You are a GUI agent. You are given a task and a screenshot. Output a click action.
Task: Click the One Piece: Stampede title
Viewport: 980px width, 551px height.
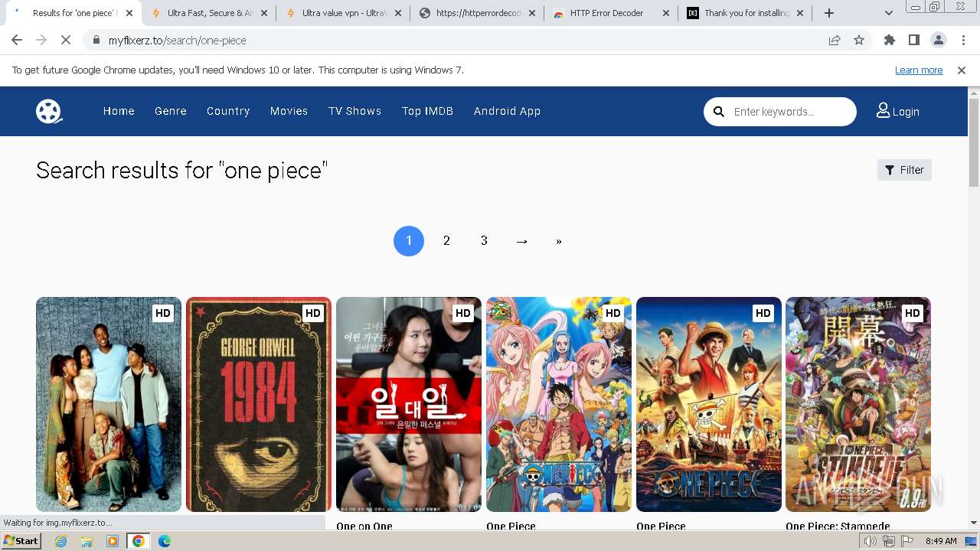(838, 526)
